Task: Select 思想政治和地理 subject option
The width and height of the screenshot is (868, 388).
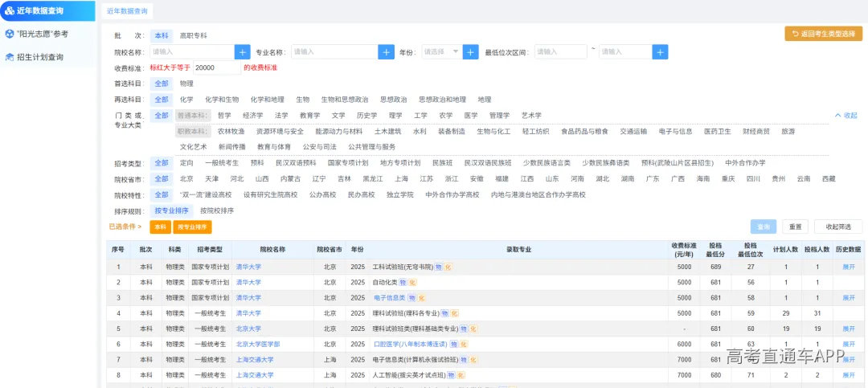Action: 442,100
